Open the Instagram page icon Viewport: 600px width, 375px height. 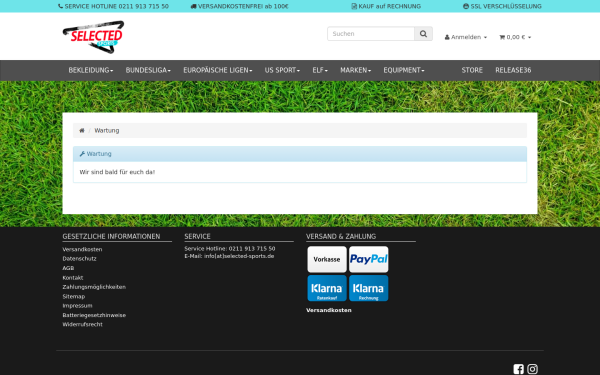coord(532,369)
